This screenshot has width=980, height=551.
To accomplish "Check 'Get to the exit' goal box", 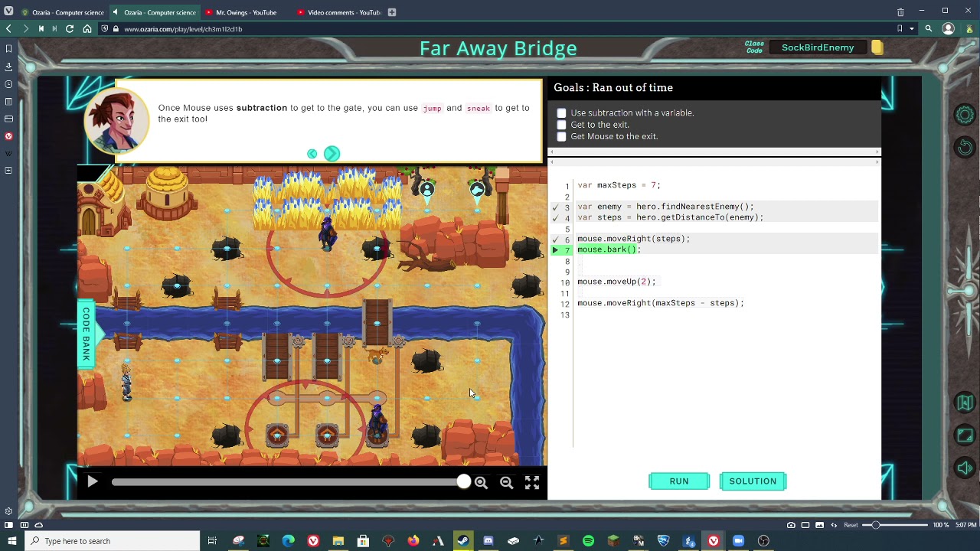I will [561, 125].
